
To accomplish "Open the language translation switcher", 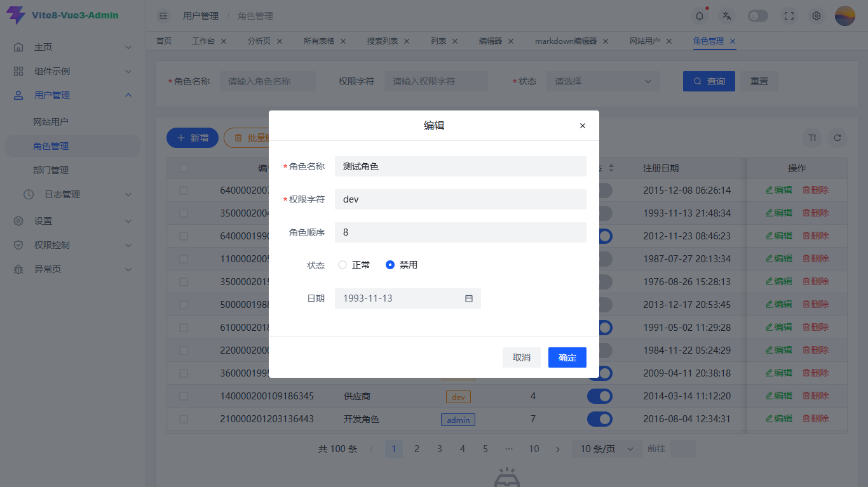I will (727, 16).
